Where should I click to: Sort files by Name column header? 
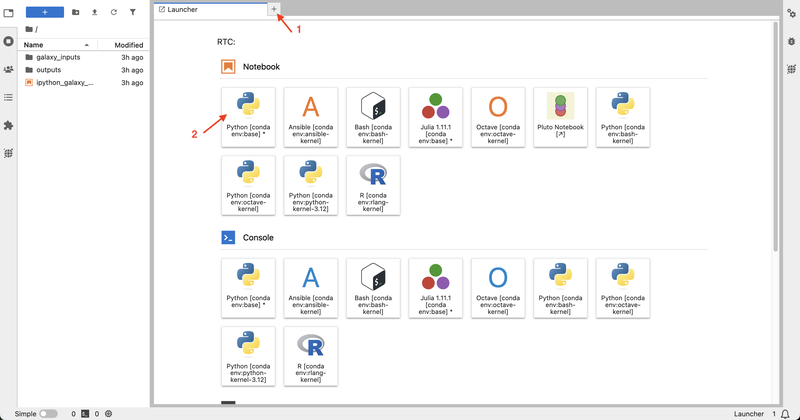pyautogui.click(x=34, y=45)
